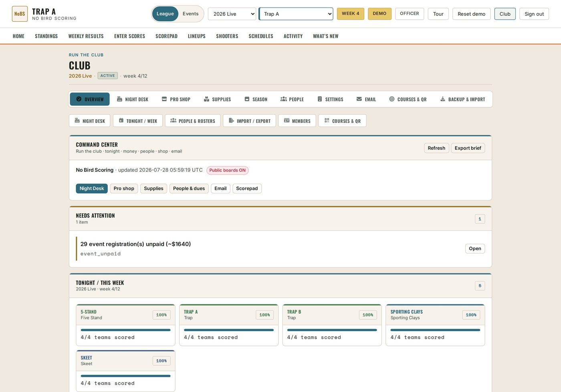Viewport: 561px width, 392px height.
Task: Click the Settings icon
Action: click(320, 99)
